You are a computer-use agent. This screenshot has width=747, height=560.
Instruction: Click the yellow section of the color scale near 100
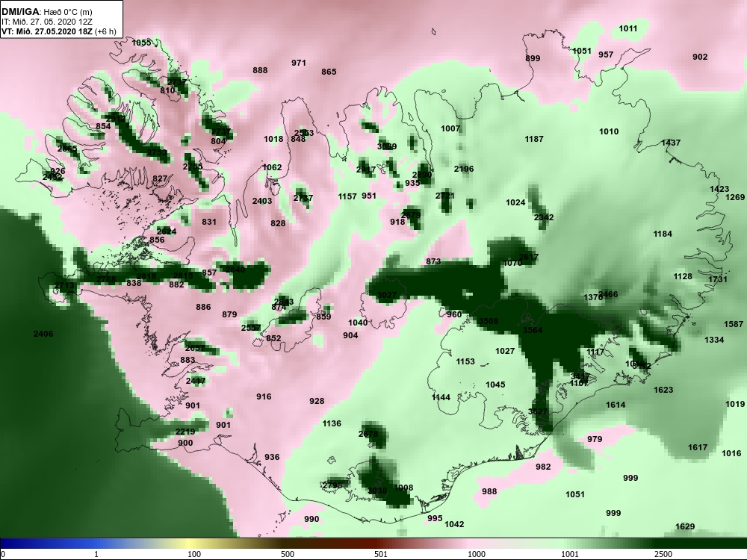pos(190,544)
